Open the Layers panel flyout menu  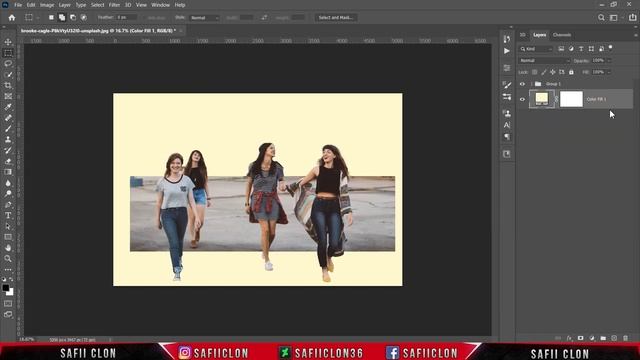(636, 35)
